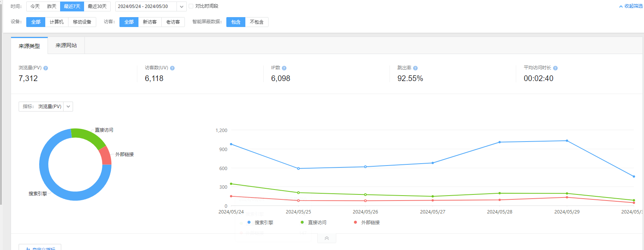Click help icon next to 浏览量(PV)

pyautogui.click(x=46, y=68)
